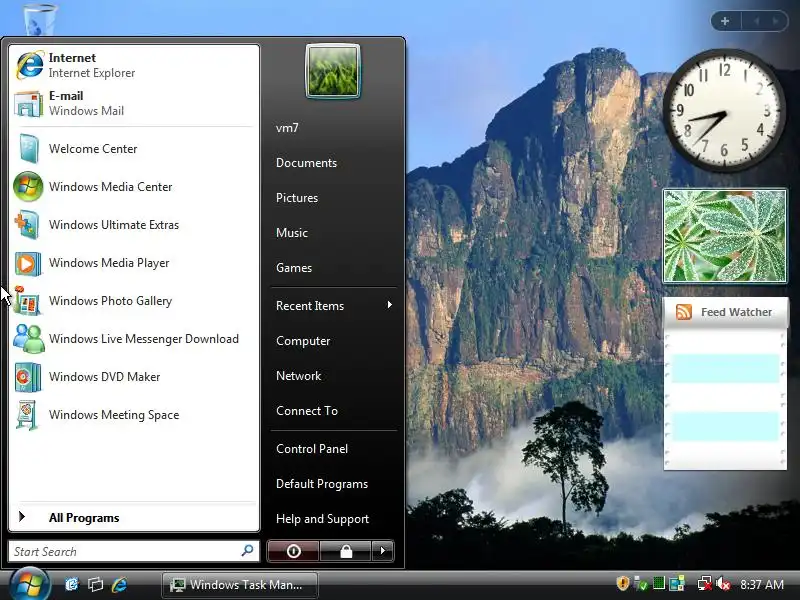
Task: Open the vm7 user folder
Action: (x=287, y=128)
